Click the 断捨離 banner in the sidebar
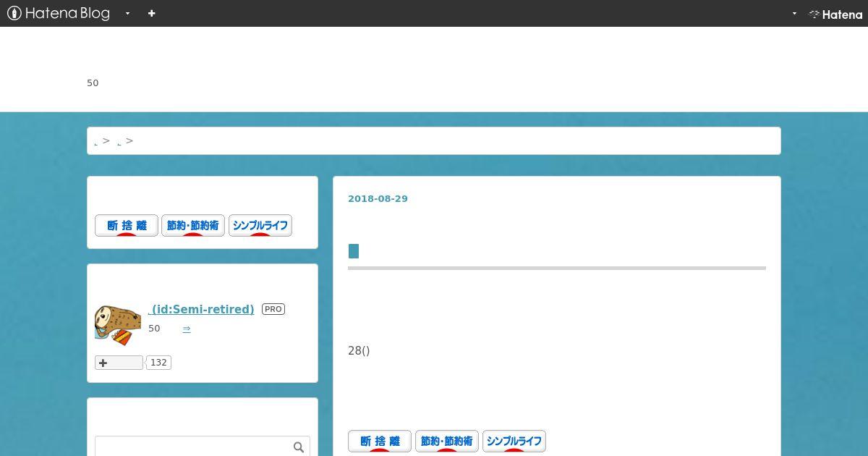 [x=127, y=225]
